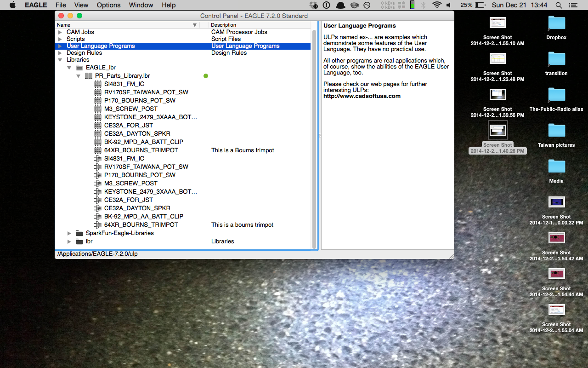
Task: Select Screen Shot 1.40.26 PM thumbnail
Action: point(498,131)
